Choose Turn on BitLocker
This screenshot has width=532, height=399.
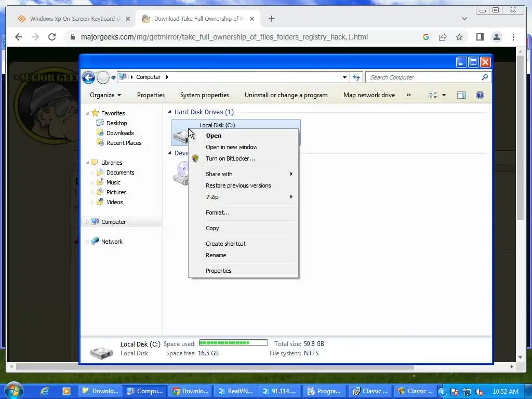coord(244,158)
